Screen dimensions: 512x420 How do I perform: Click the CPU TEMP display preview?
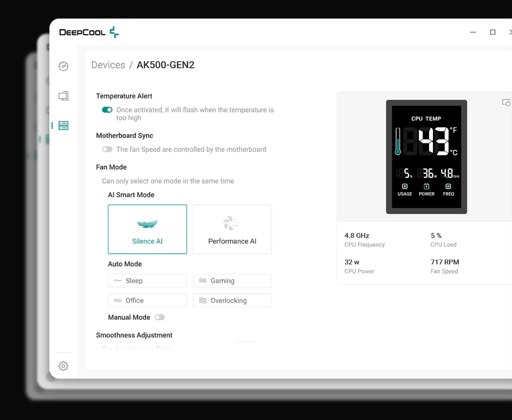point(426,156)
